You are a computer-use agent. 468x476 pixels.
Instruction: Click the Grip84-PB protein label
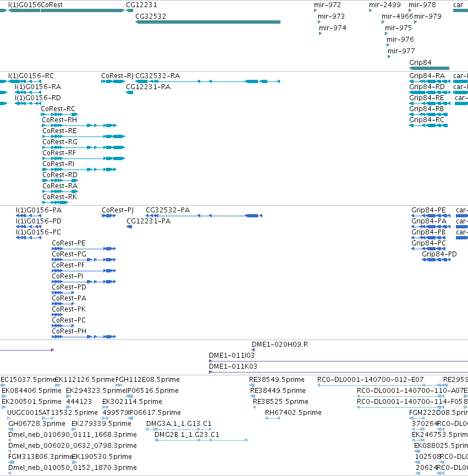click(x=428, y=232)
